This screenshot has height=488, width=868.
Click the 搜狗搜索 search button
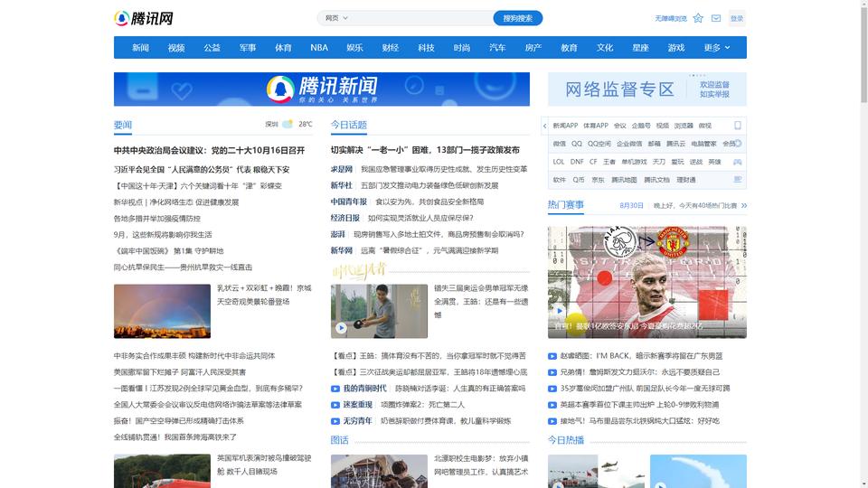(x=517, y=18)
